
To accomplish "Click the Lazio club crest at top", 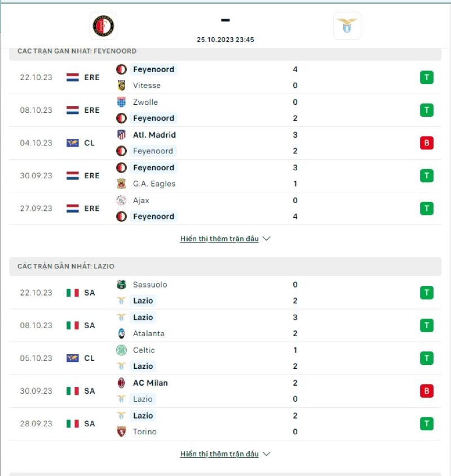I will click(347, 25).
